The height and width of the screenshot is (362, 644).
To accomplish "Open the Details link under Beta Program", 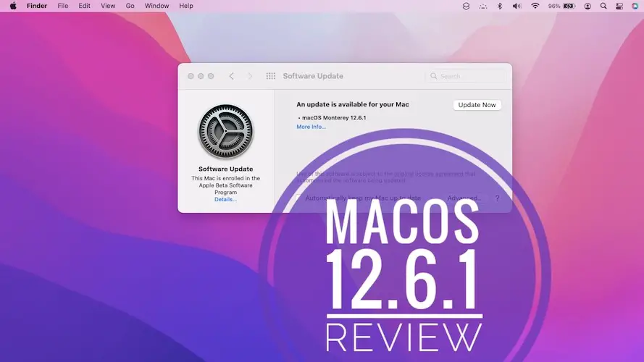I will click(x=225, y=199).
